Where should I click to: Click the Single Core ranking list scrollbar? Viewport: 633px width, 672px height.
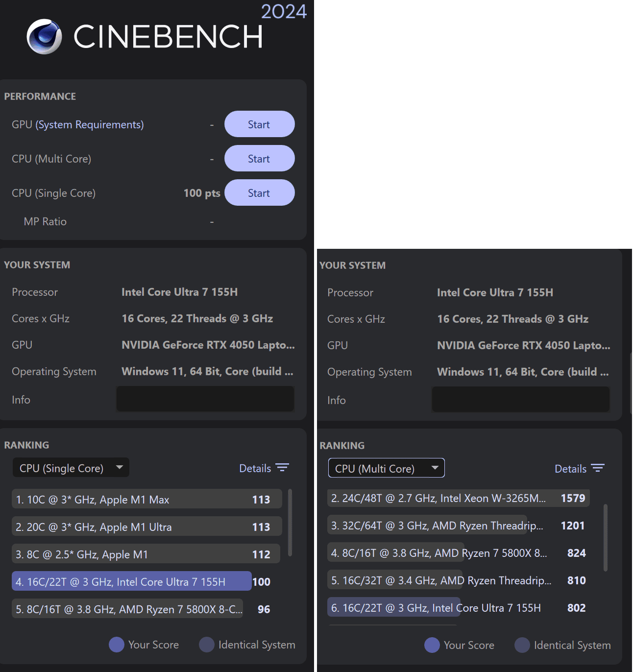[x=290, y=523]
